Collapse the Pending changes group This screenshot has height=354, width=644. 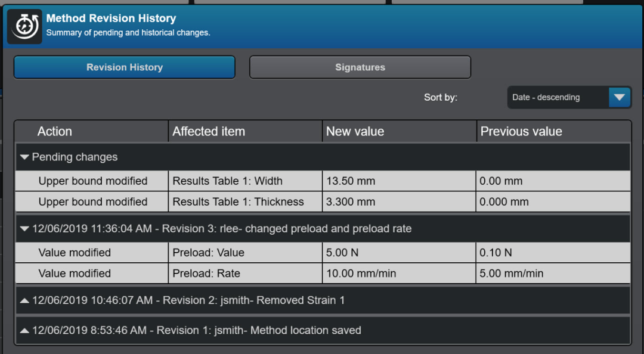(24, 157)
